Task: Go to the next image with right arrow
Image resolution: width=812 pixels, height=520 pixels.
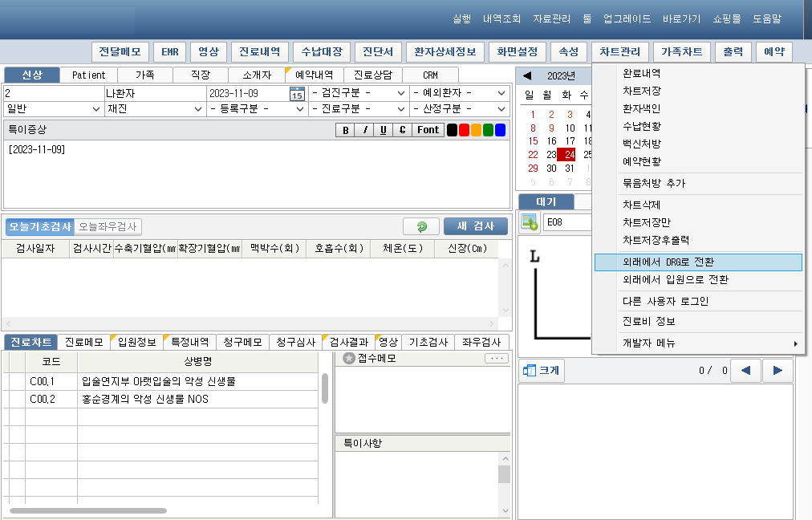Action: (777, 371)
